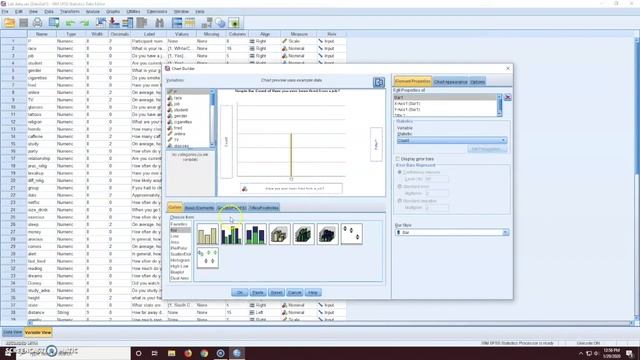The width and height of the screenshot is (640, 360).
Task: Click the X-axis drop zone variable box
Action: pos(291,189)
